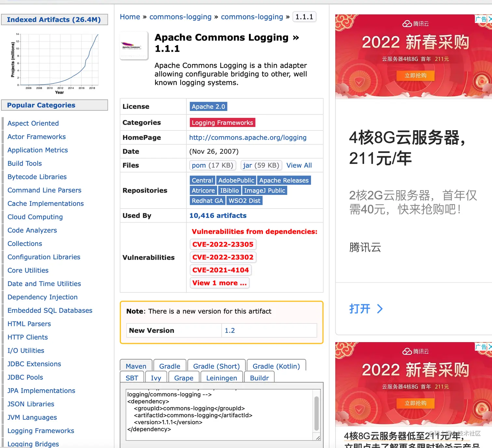The image size is (492, 448).
Task: Switch to the Gradle (Kotlin) tab
Action: click(276, 366)
